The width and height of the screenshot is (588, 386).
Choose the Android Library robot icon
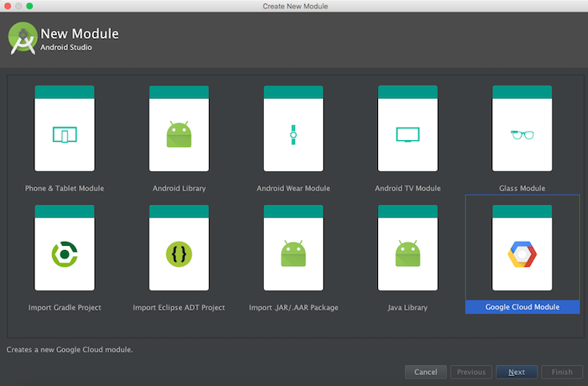click(x=179, y=134)
